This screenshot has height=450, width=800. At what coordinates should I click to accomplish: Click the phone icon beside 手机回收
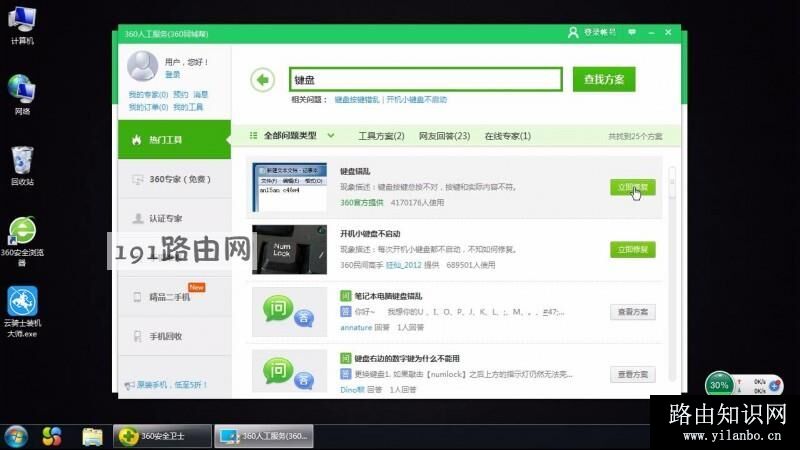coord(137,336)
